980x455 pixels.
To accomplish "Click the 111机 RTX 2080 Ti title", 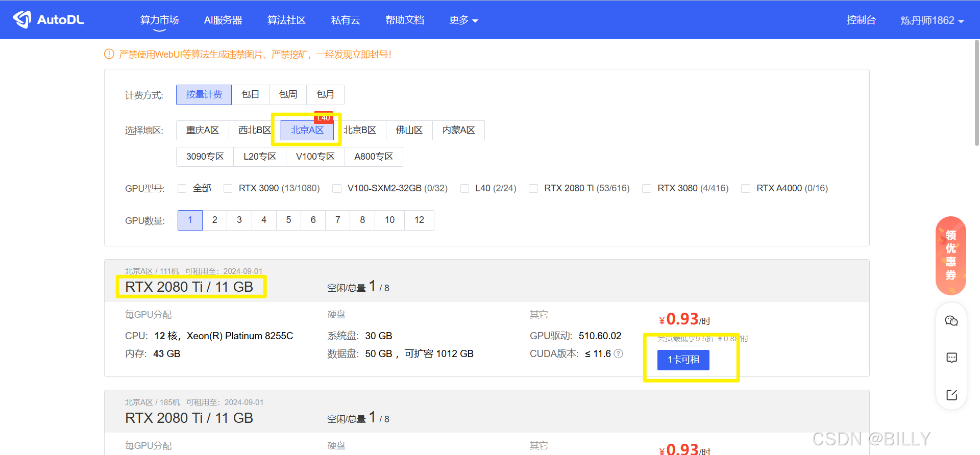I will pos(189,287).
